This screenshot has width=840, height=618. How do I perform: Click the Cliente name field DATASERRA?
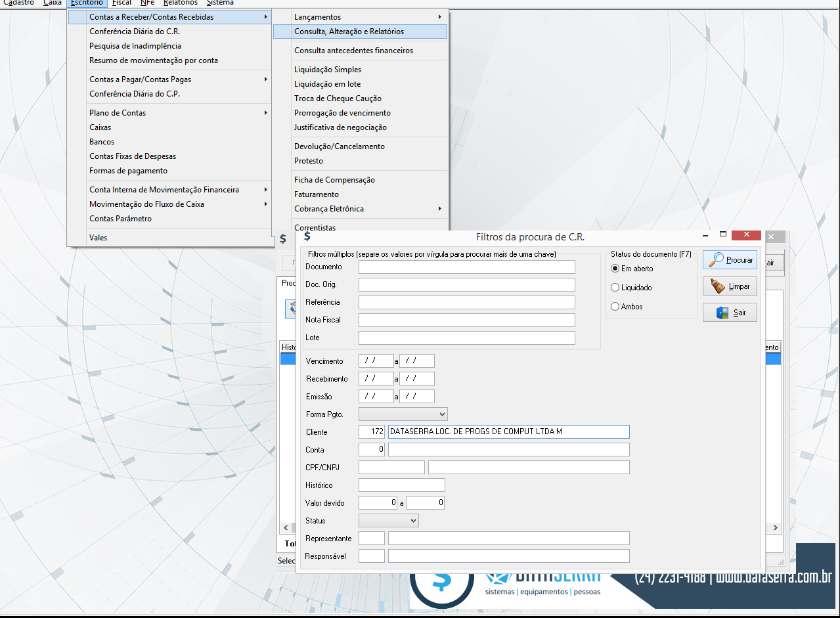coord(509,432)
